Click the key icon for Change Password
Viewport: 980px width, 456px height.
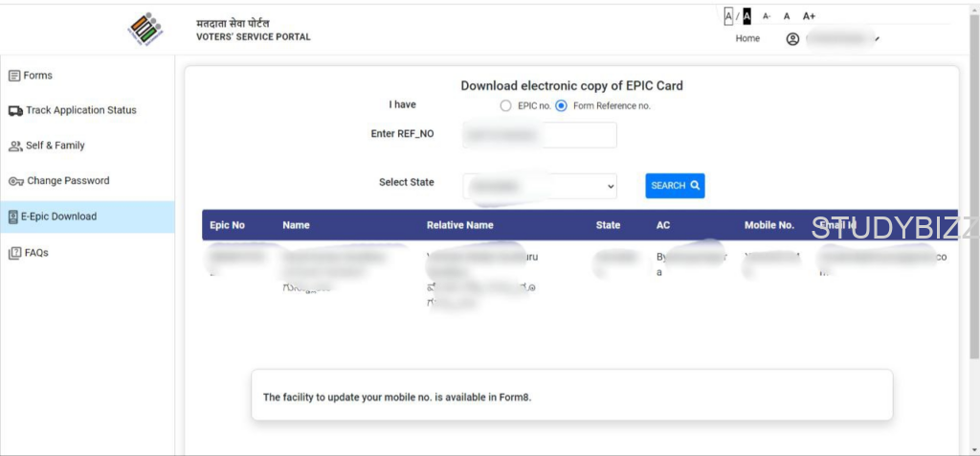coord(15,182)
